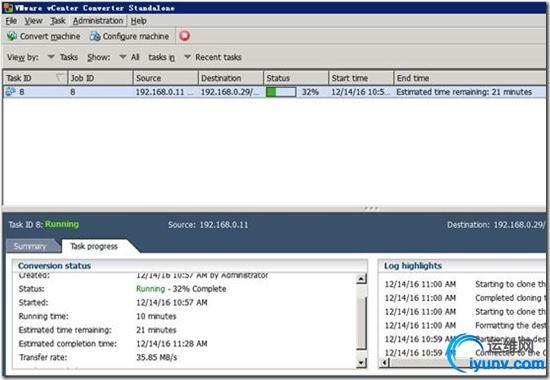Sort by the Source column header
The width and height of the screenshot is (550, 380).
pos(166,78)
